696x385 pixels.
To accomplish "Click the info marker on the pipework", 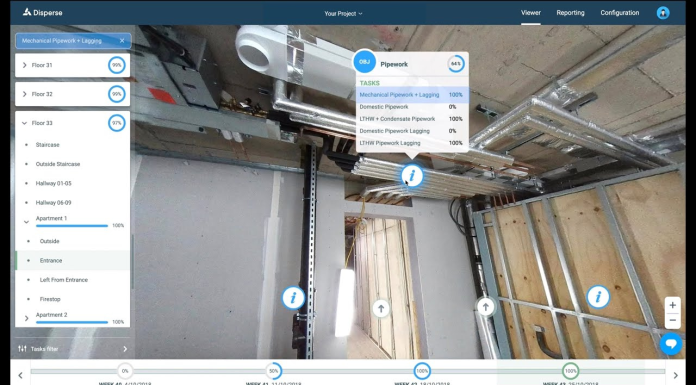I will pos(412,175).
